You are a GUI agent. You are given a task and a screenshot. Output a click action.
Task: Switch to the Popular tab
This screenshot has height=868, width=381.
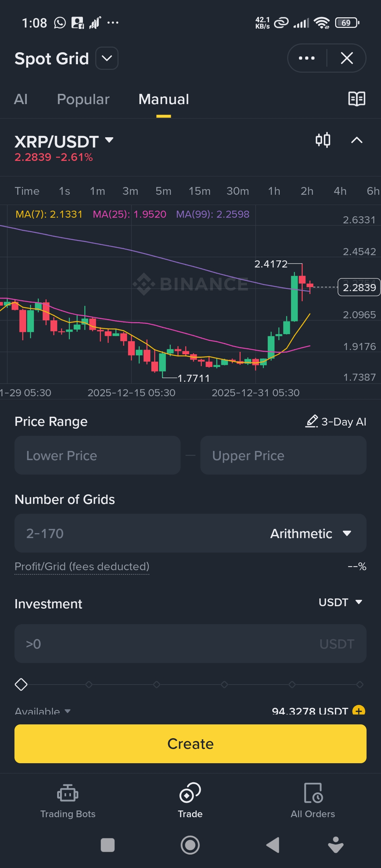coord(83,99)
